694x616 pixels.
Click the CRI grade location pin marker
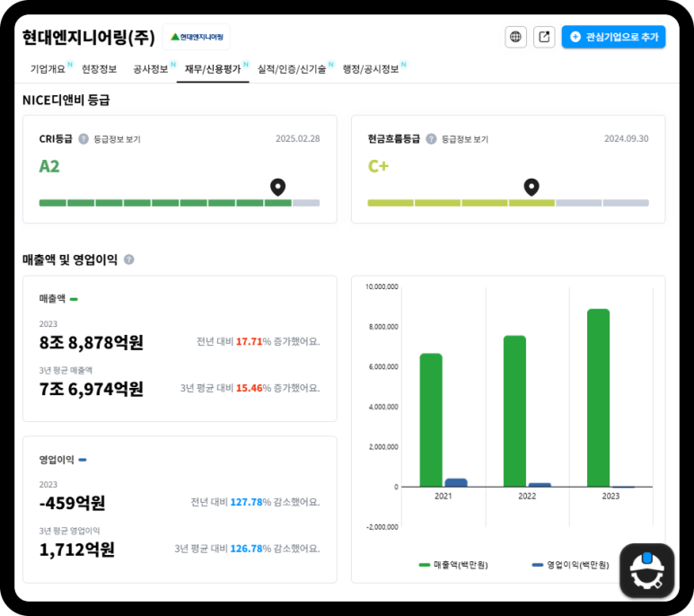click(x=278, y=187)
